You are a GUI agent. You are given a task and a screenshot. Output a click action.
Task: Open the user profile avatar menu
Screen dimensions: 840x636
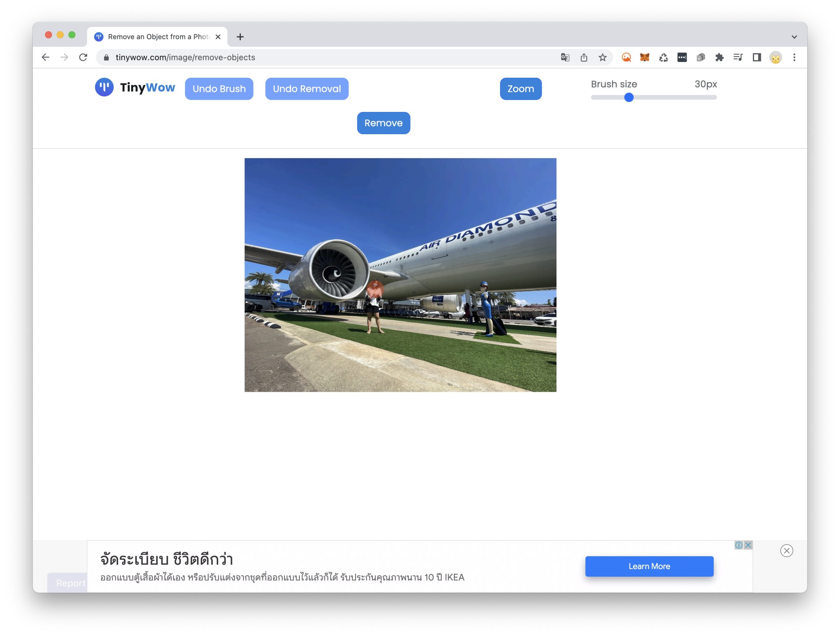[x=775, y=57]
